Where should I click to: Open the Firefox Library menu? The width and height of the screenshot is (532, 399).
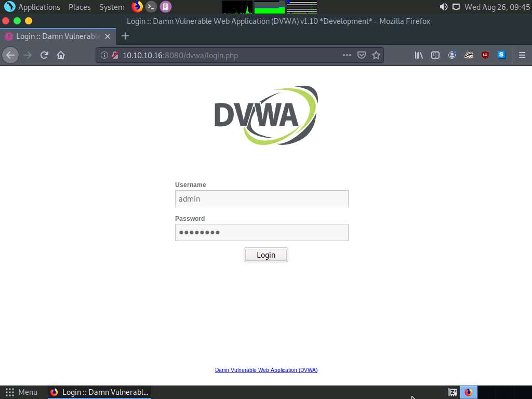click(419, 55)
